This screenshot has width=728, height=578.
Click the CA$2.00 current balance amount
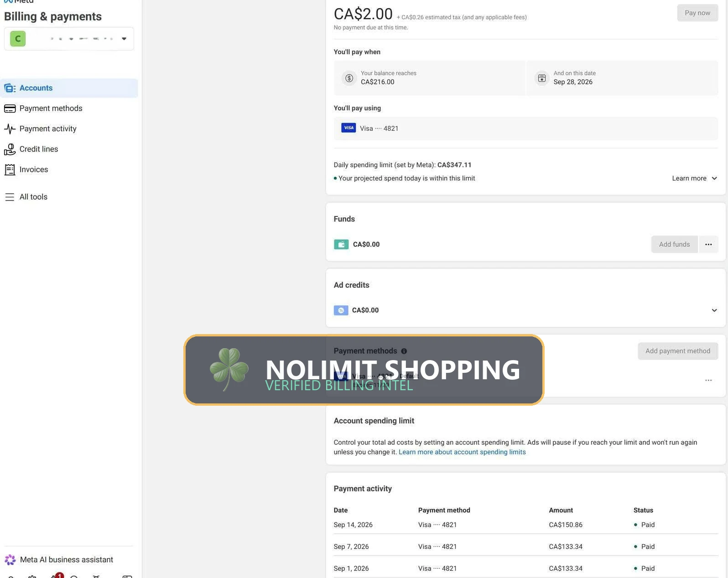363,14
